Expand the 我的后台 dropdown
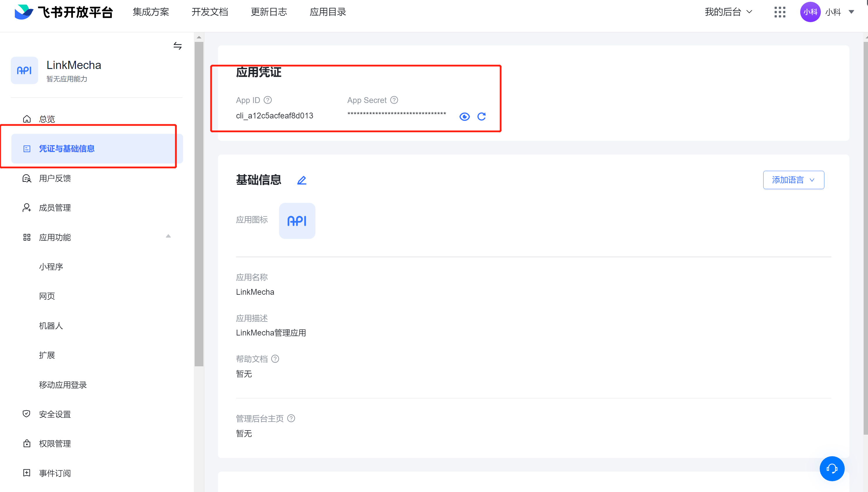 tap(728, 12)
